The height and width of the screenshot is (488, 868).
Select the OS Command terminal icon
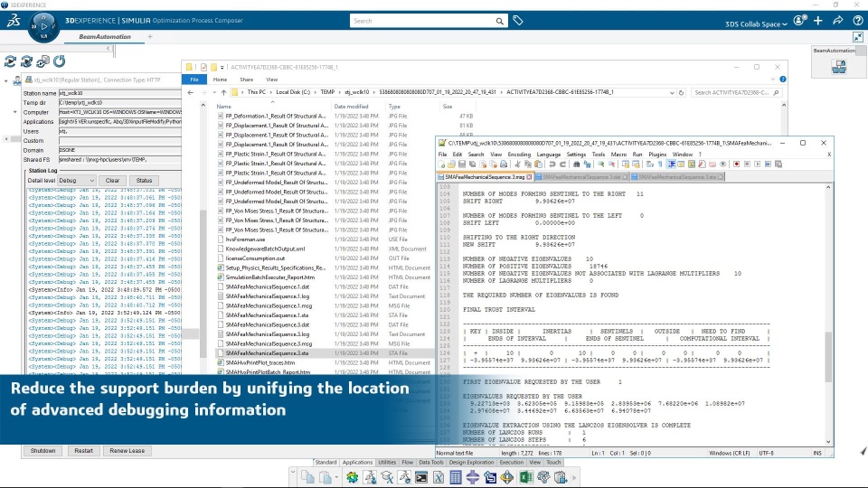coord(421,477)
